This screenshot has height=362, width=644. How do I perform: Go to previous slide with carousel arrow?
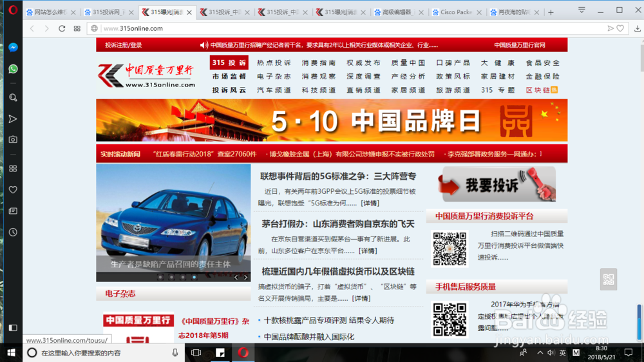pyautogui.click(x=236, y=278)
